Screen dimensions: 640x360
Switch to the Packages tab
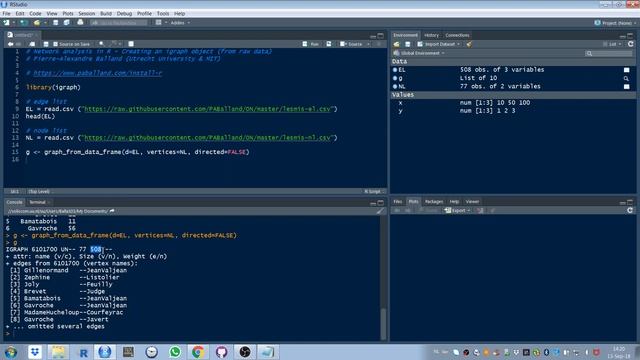click(x=434, y=202)
